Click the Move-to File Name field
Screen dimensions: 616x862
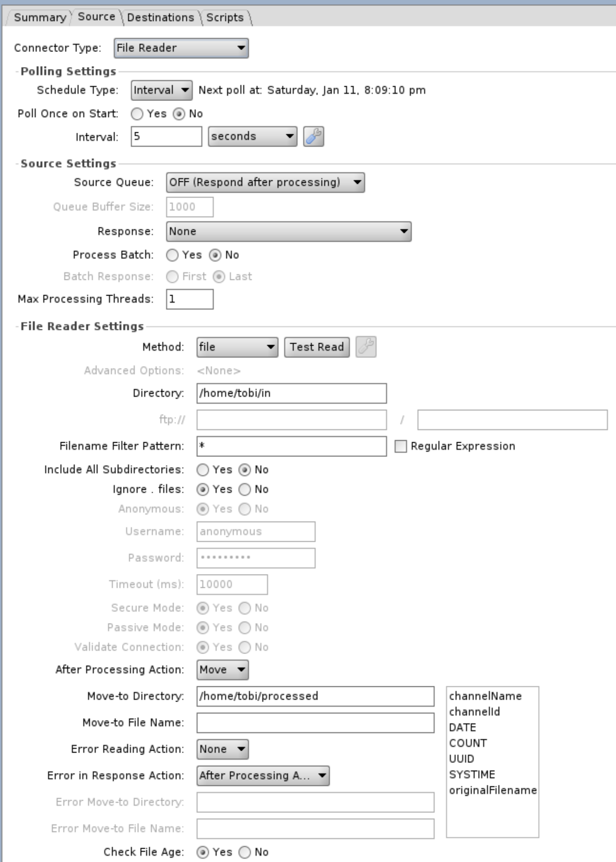[x=315, y=723]
